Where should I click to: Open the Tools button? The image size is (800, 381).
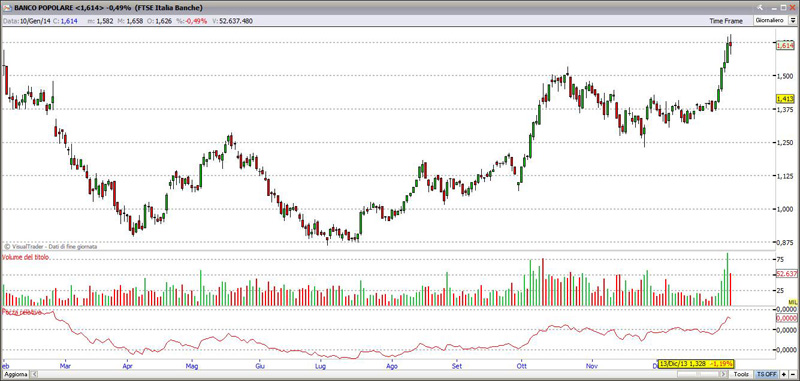(741, 374)
